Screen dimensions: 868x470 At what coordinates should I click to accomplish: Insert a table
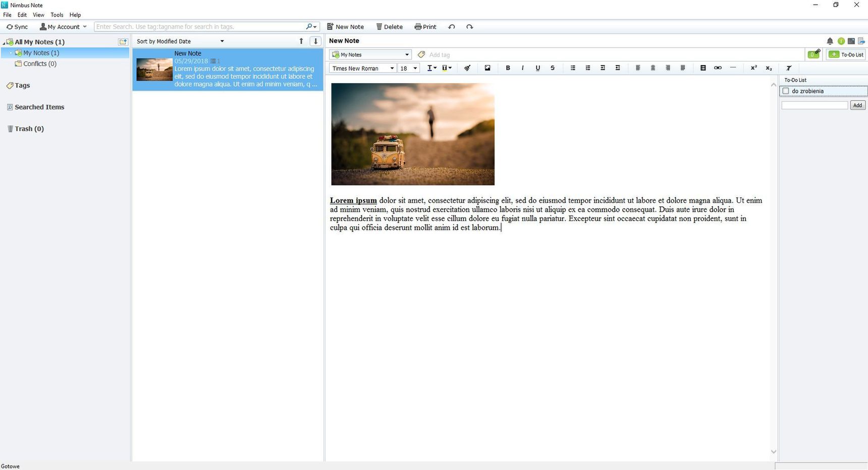703,68
